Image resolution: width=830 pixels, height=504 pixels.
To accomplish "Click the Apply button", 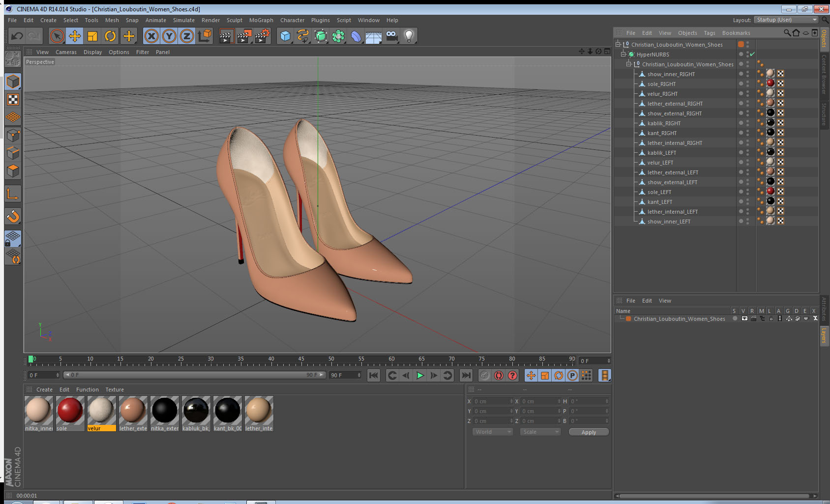I will tap(589, 432).
